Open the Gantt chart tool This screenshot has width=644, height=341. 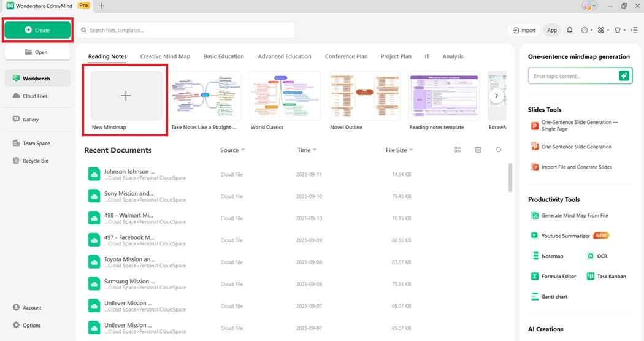point(549,296)
